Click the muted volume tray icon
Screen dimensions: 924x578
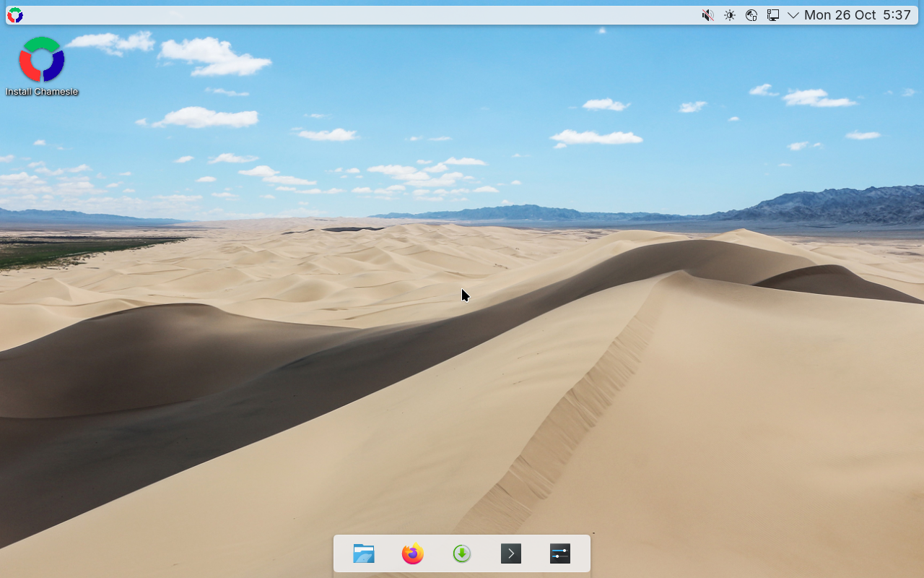708,15
